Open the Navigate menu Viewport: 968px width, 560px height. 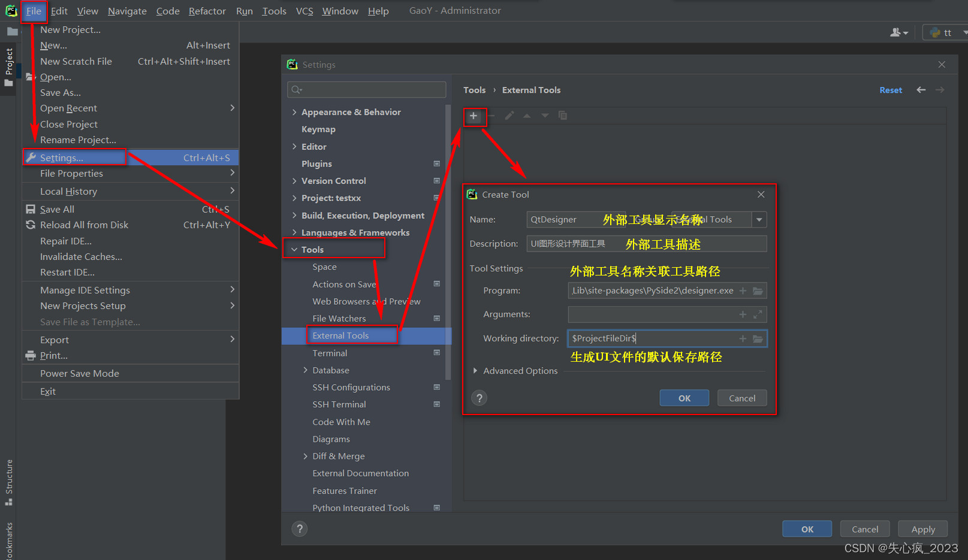point(127,11)
